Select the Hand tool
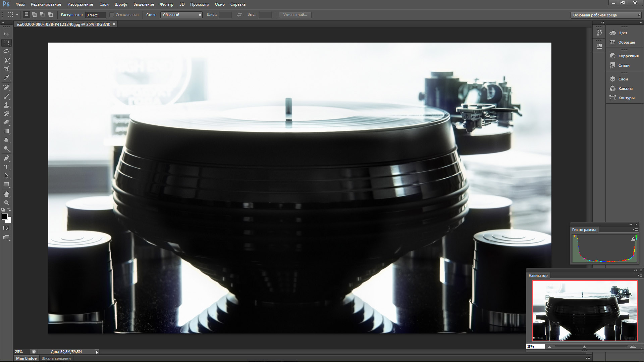The height and width of the screenshot is (362, 644). pos(6,194)
